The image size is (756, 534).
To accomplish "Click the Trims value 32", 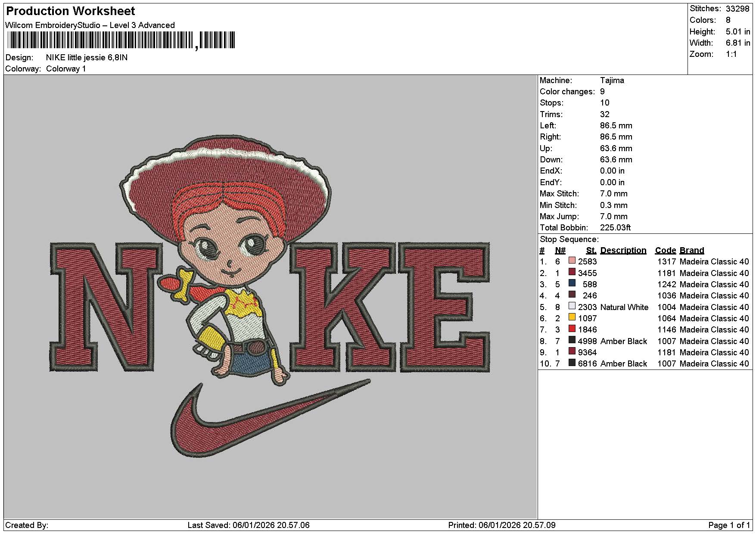I will [605, 114].
